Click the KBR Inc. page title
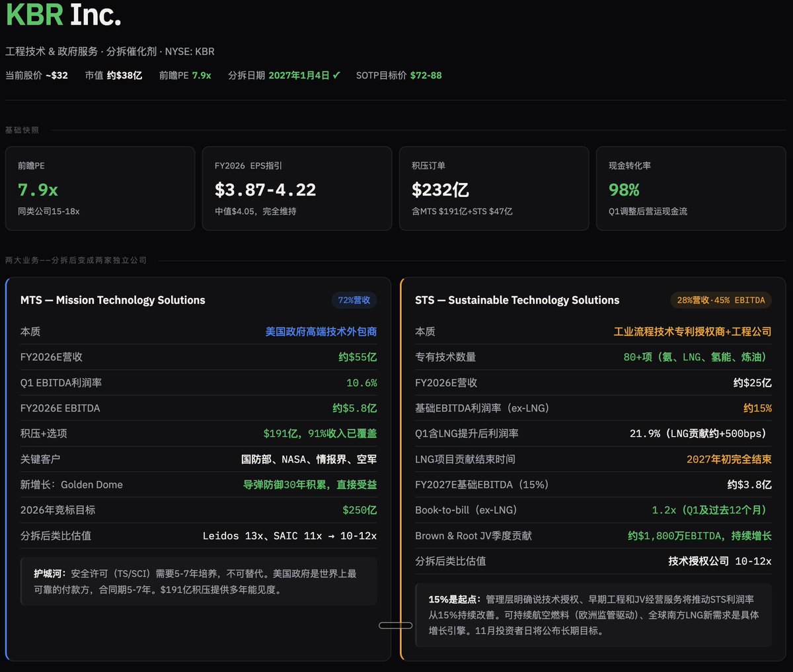The image size is (793, 672). (63, 14)
